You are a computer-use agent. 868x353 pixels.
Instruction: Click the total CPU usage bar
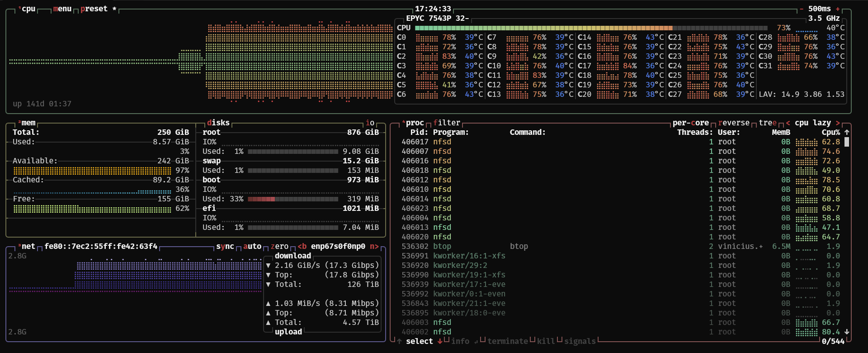tap(591, 28)
